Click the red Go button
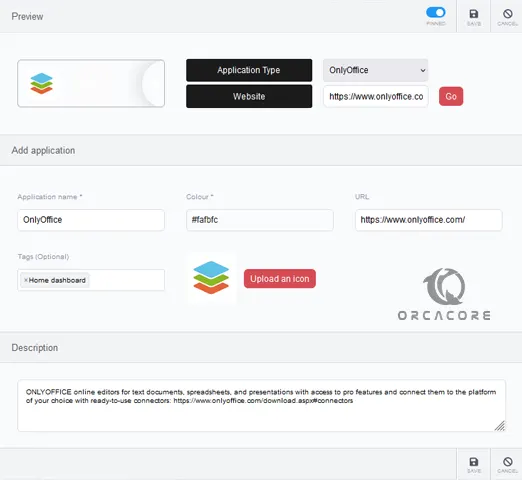 (451, 96)
